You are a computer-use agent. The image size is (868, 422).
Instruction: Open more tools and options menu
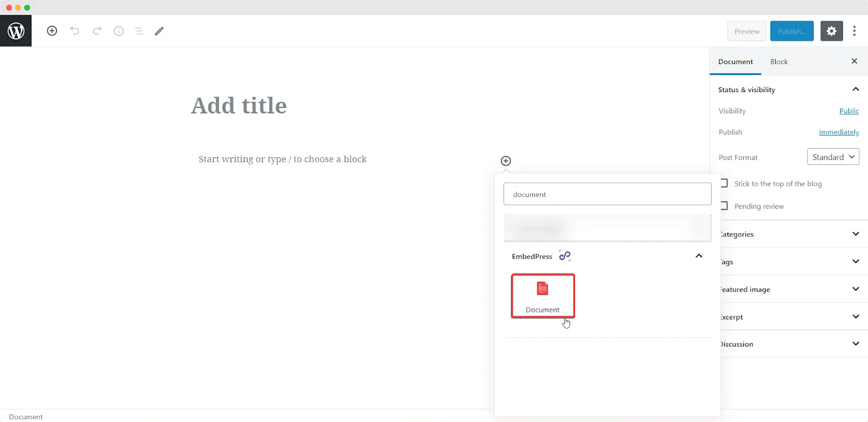click(854, 31)
